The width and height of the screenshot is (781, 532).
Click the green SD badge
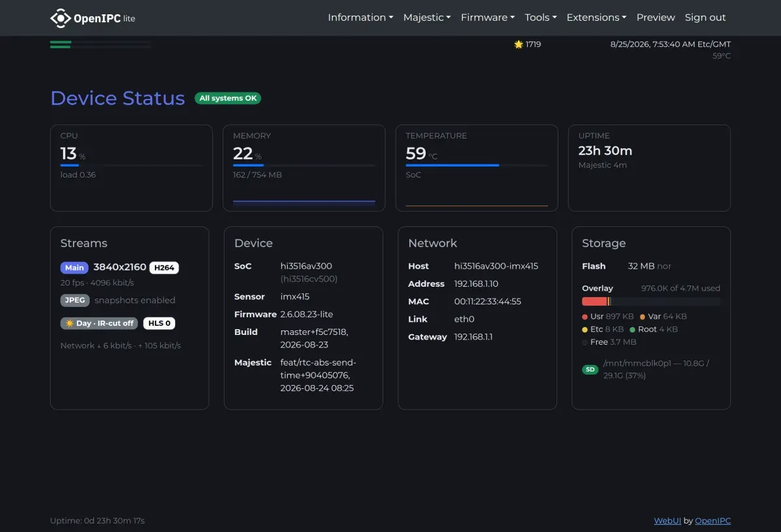[590, 369]
